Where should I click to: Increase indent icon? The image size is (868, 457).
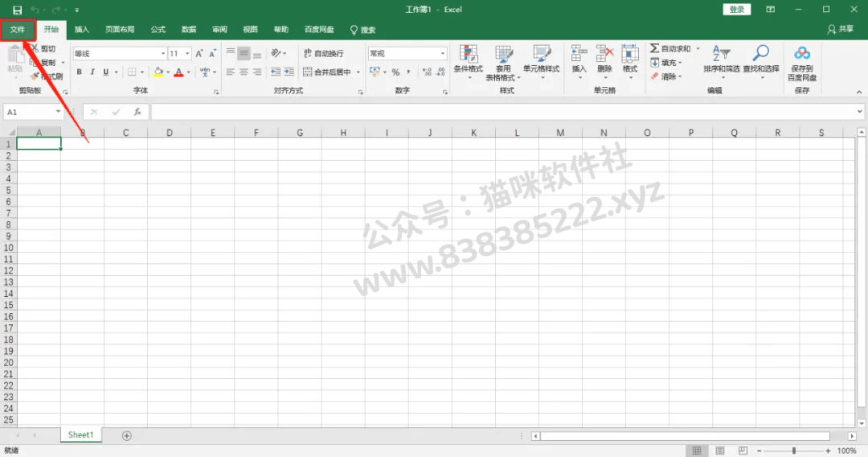(x=289, y=72)
